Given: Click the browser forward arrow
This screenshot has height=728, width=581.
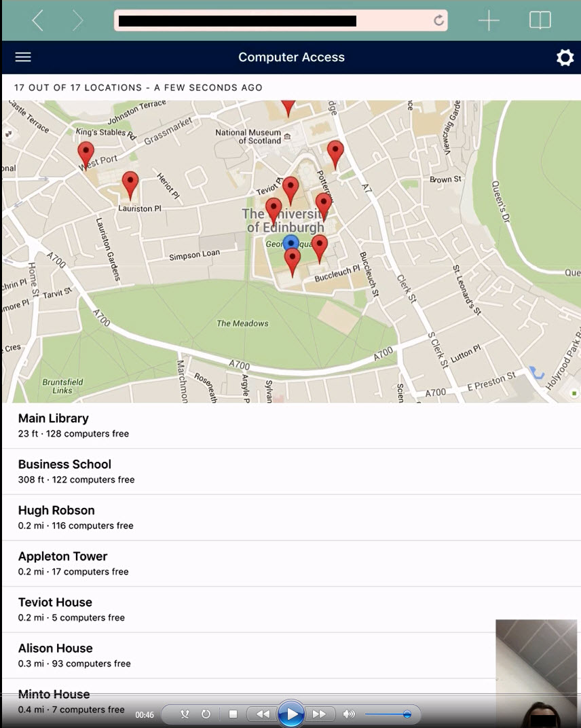Looking at the screenshot, I should [x=77, y=21].
